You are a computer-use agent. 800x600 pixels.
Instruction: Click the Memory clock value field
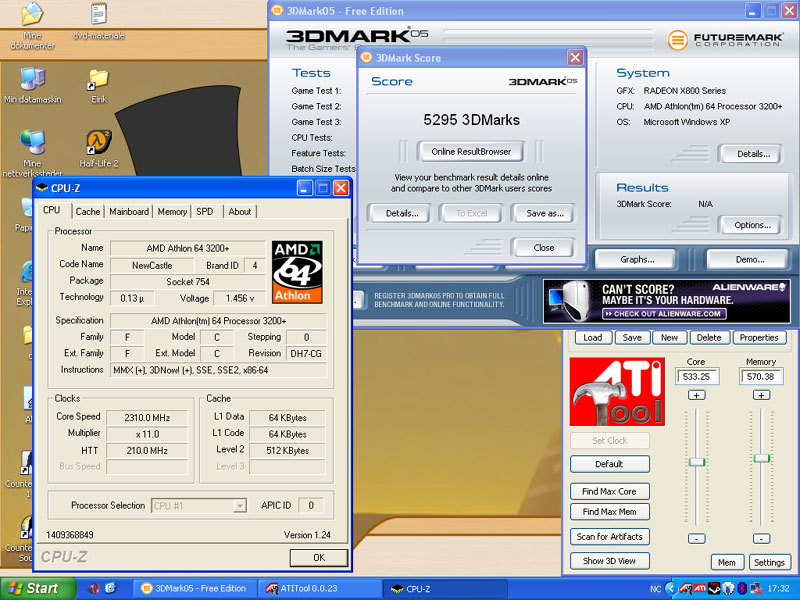tap(761, 377)
